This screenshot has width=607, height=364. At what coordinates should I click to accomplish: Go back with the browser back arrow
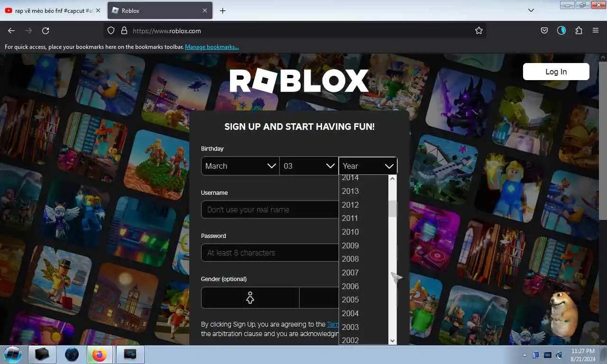(11, 30)
